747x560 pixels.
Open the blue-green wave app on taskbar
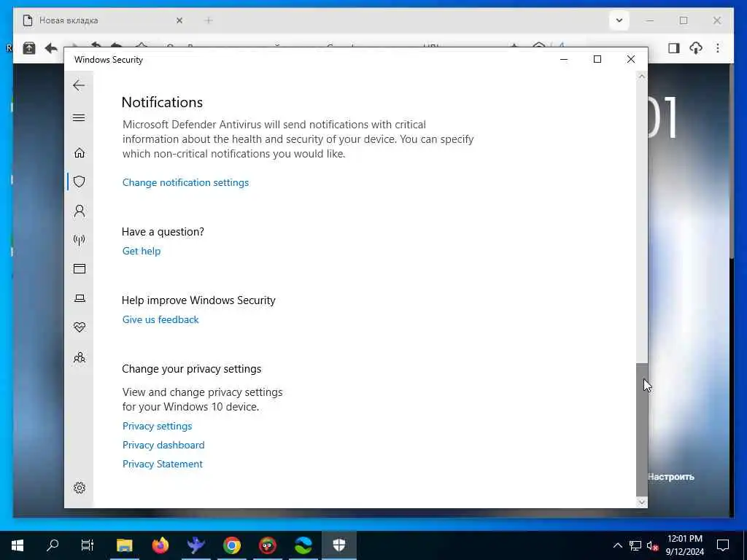coord(303,545)
